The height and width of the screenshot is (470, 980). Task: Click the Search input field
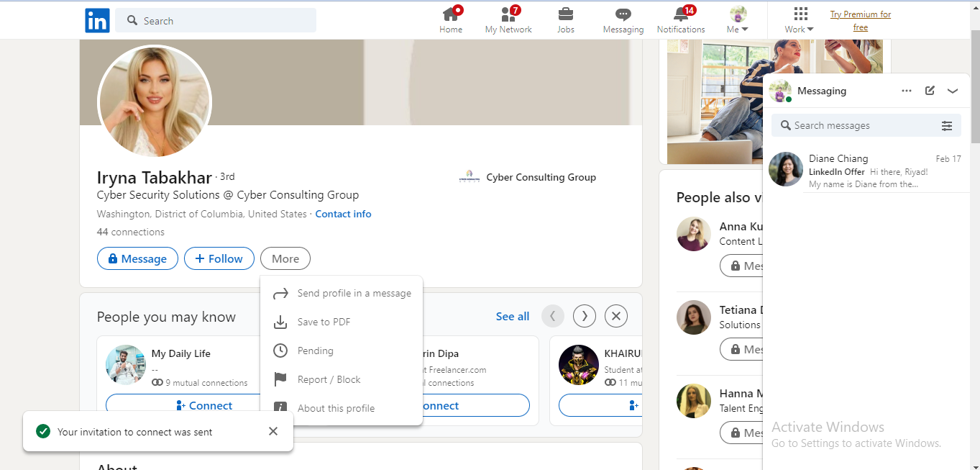(216, 20)
